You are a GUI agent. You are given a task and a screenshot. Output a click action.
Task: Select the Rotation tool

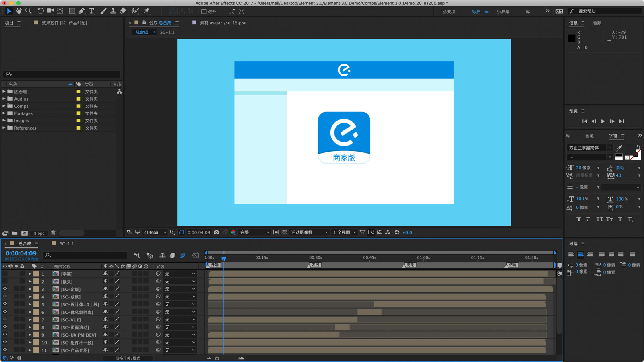[x=40, y=11]
